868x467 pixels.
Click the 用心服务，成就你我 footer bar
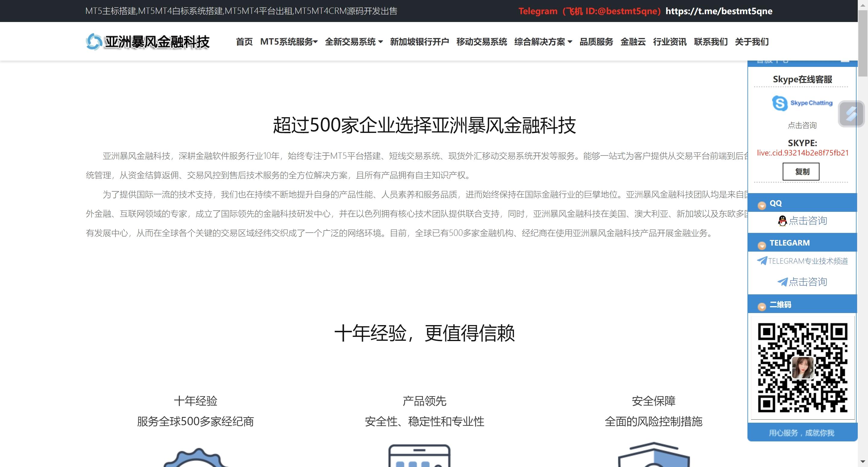coord(802,433)
